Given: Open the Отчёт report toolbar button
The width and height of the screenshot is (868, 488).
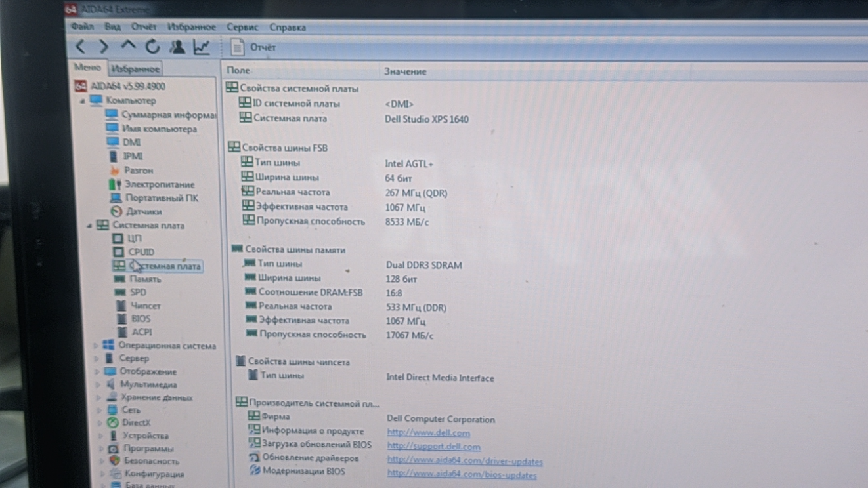Looking at the screenshot, I should (254, 47).
